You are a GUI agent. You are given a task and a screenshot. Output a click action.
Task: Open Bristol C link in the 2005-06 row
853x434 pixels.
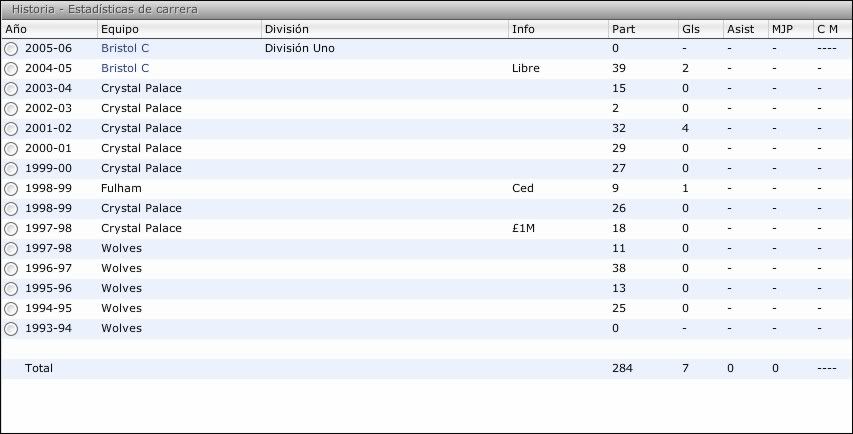tap(125, 48)
